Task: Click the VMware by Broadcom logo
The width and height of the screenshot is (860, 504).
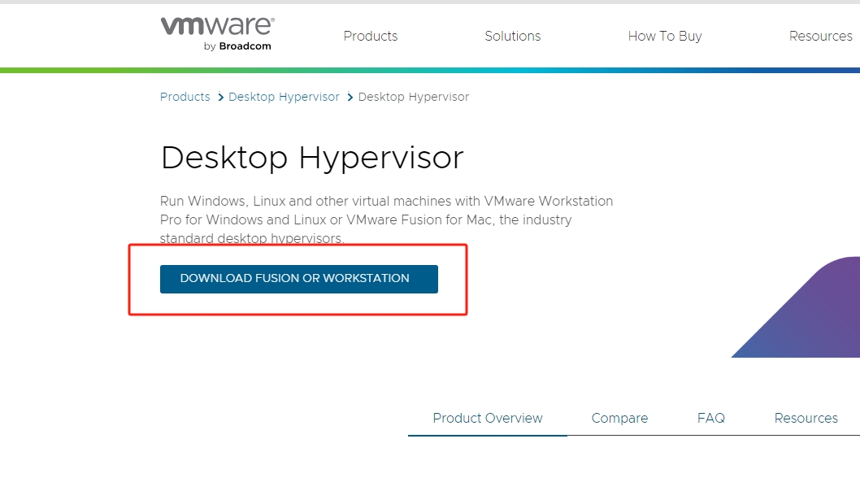Action: 218,33
